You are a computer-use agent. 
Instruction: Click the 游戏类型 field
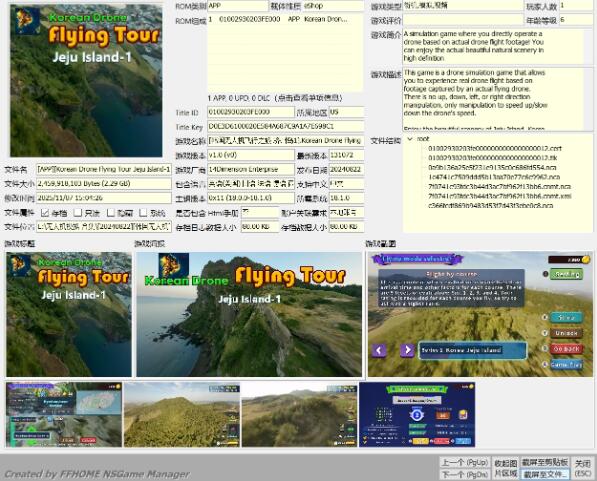pyautogui.click(x=463, y=5)
